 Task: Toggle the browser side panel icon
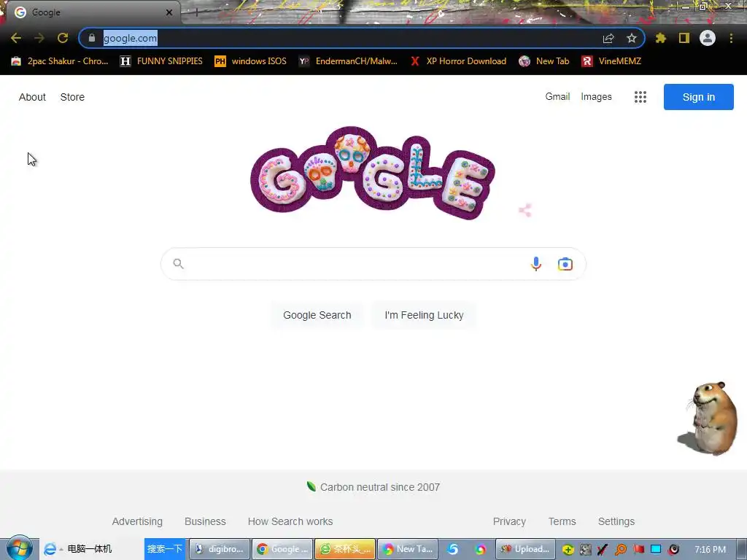(x=684, y=38)
